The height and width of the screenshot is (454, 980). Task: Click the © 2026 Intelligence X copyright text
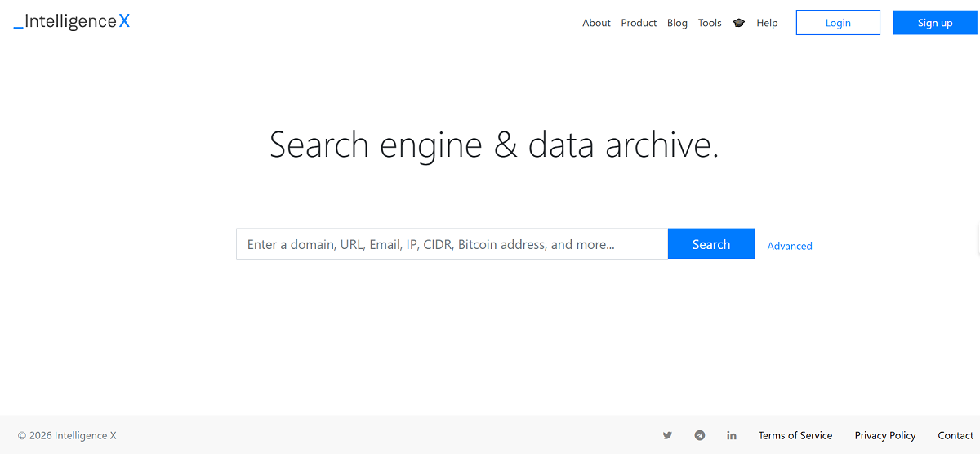tap(67, 435)
